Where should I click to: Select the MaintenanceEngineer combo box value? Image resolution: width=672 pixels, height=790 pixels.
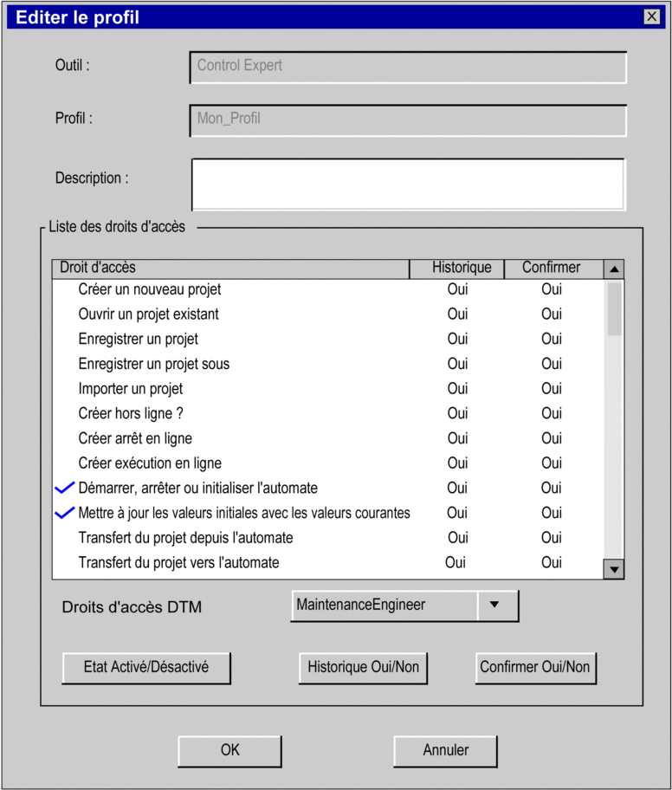pos(384,605)
